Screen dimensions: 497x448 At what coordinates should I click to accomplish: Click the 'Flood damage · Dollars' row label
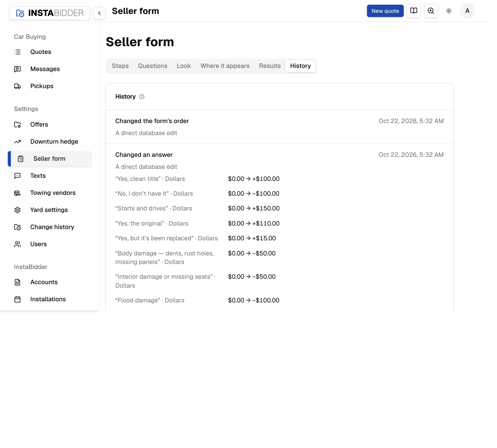click(x=150, y=300)
